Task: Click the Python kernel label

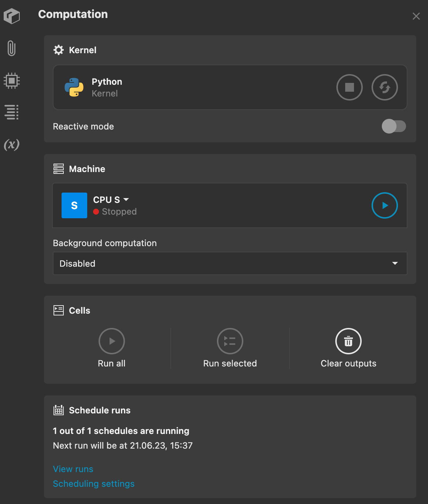Action: tap(107, 82)
